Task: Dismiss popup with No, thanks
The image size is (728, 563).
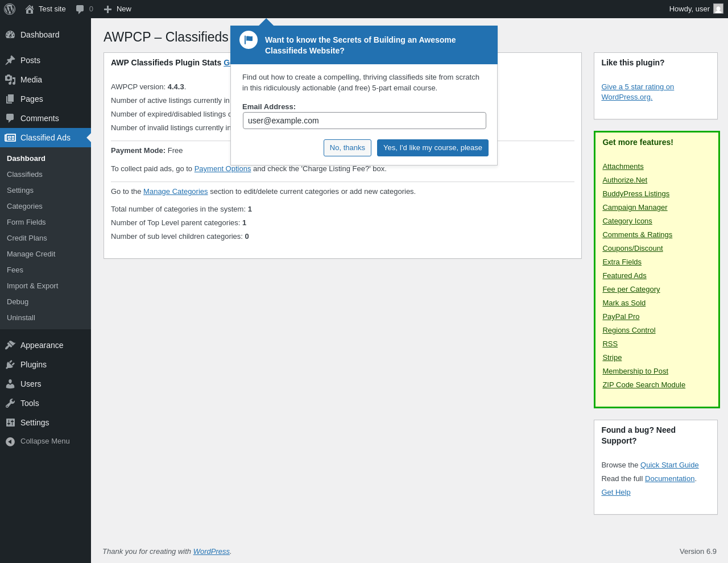Action: pyautogui.click(x=348, y=148)
